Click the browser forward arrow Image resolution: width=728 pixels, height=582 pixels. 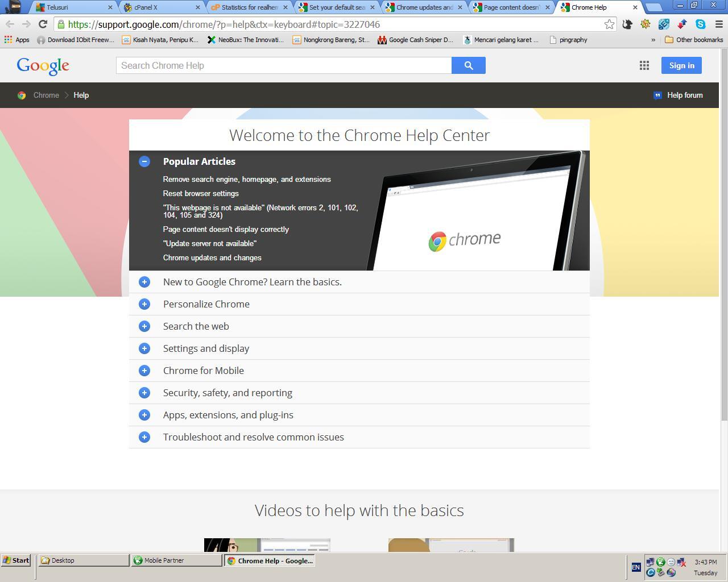click(x=26, y=24)
